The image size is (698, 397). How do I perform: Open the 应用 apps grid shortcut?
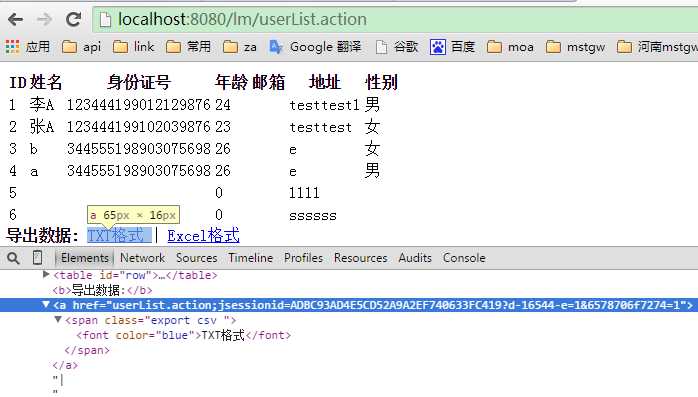tap(28, 46)
